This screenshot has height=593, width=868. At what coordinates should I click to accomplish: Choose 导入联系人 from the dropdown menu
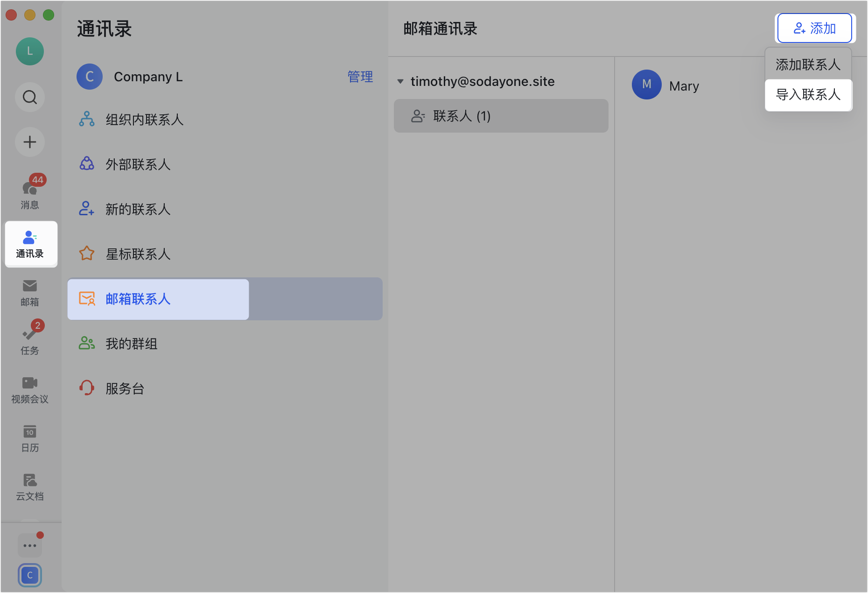click(x=808, y=95)
